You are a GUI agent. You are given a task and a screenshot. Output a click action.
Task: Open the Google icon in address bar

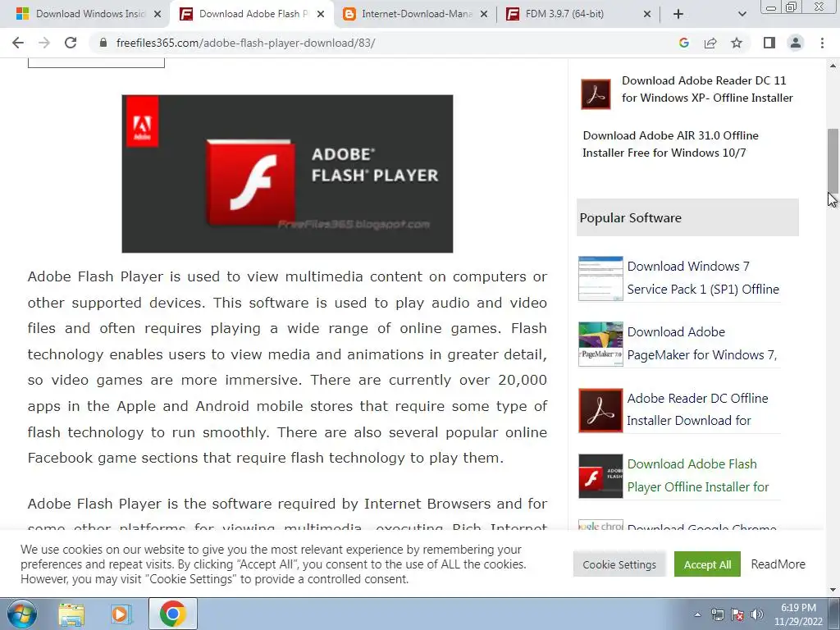[683, 43]
